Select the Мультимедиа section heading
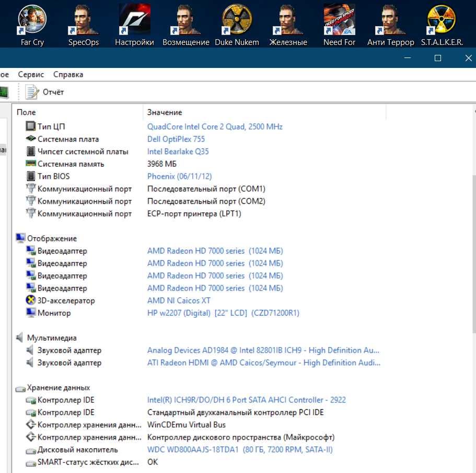 [52, 338]
